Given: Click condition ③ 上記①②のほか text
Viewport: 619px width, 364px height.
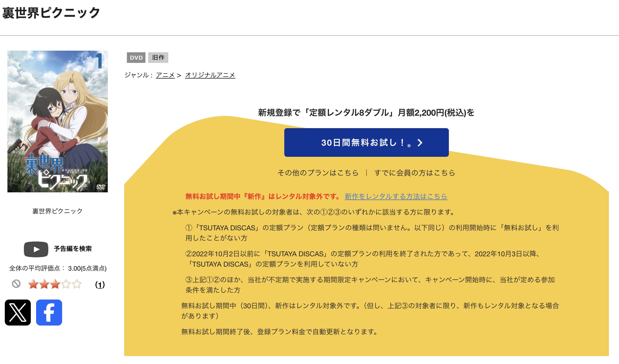Looking at the screenshot, I should point(370,285).
